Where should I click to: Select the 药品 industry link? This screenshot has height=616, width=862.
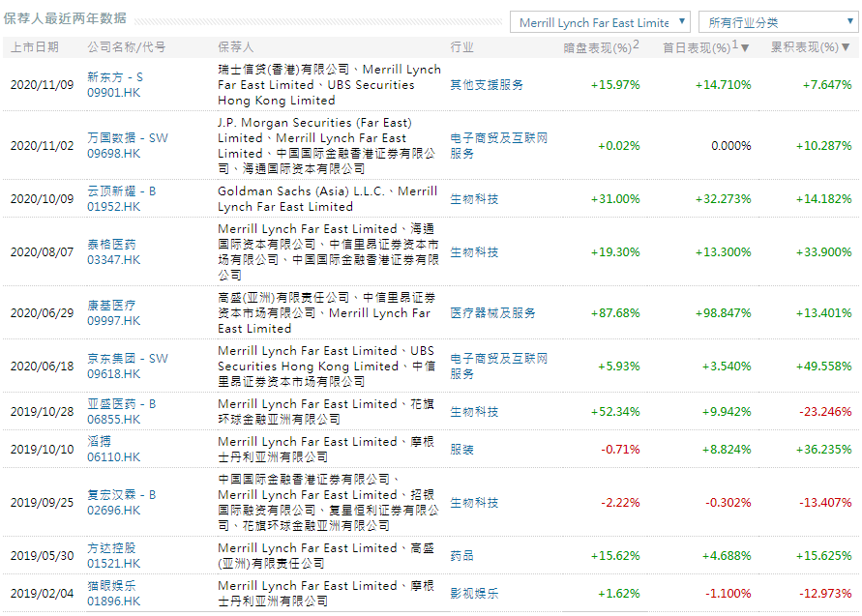(461, 555)
